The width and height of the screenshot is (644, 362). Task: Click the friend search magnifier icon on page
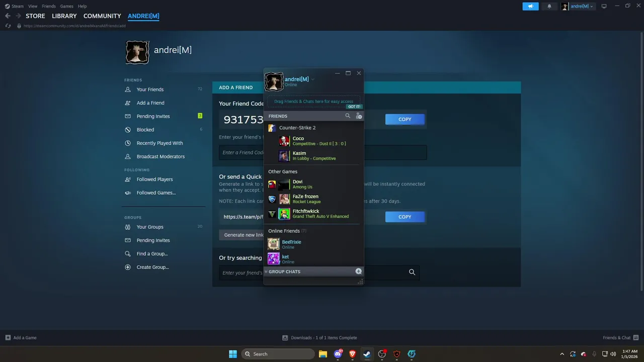click(412, 272)
